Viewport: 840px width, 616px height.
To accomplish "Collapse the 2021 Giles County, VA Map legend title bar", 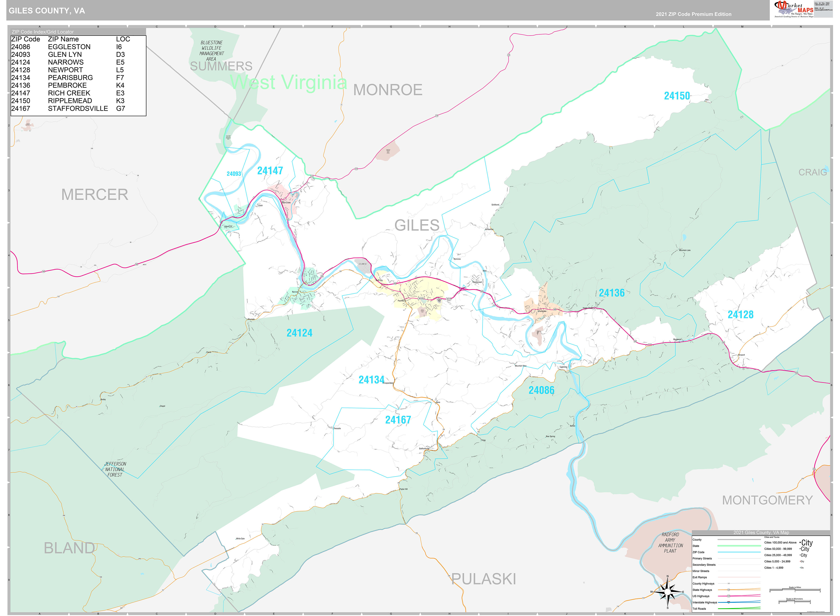I will pos(761,532).
